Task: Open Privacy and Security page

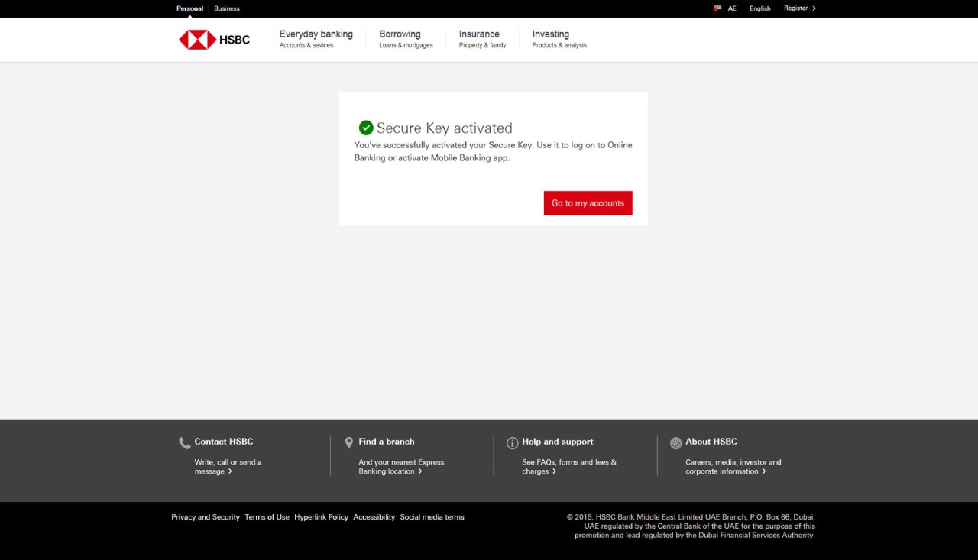Action: pos(206,517)
